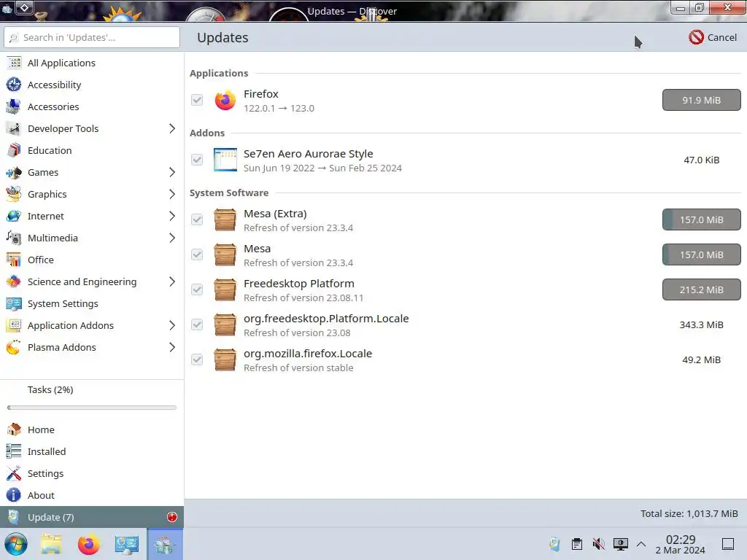The width and height of the screenshot is (747, 560).
Task: Click the Application Addons icon
Action: [x=14, y=326]
